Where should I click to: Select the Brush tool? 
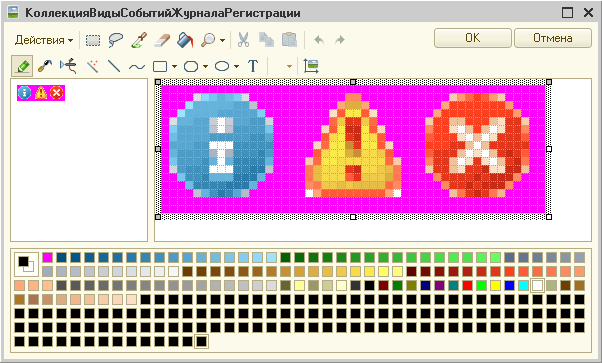pyautogui.click(x=45, y=66)
